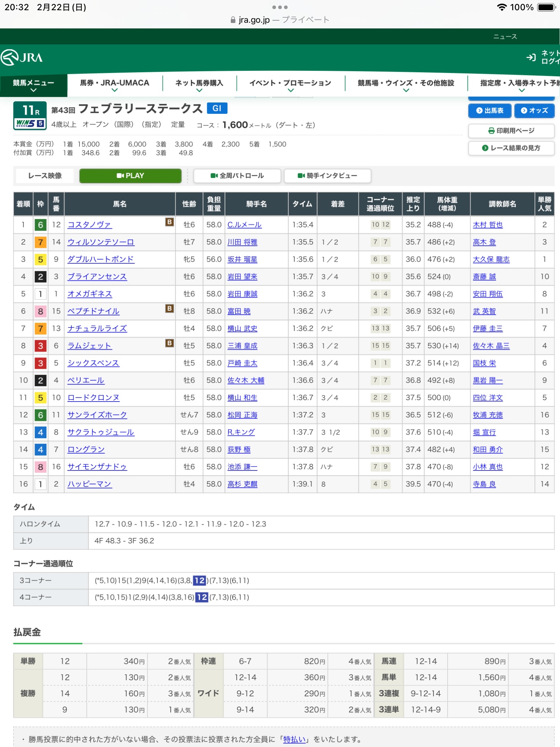Play the race video
Viewport: 560px width, 747px height.
point(130,175)
